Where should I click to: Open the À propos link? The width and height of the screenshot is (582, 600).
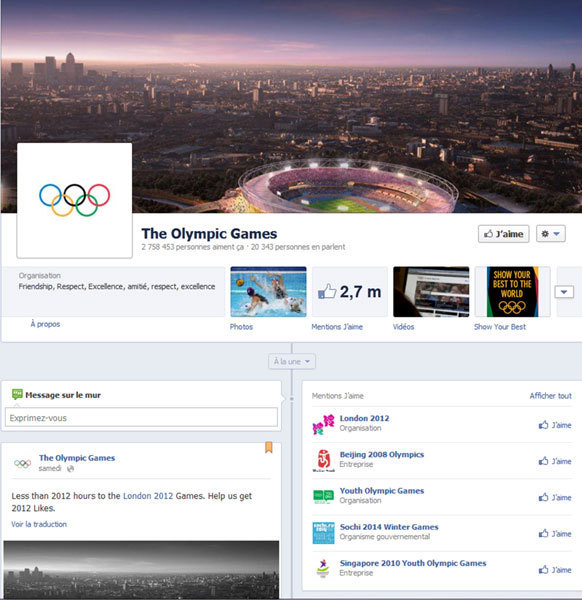tap(45, 324)
